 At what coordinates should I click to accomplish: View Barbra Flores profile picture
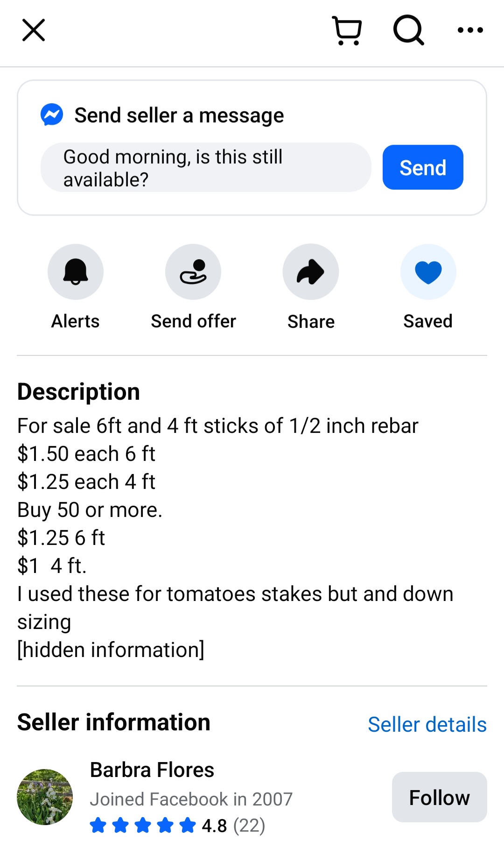[45, 797]
